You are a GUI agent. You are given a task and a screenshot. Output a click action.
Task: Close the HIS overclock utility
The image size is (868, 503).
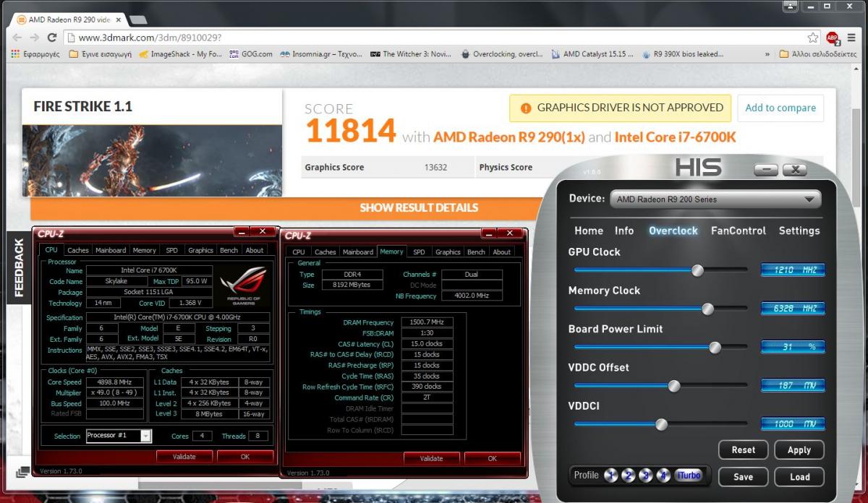tap(794, 170)
